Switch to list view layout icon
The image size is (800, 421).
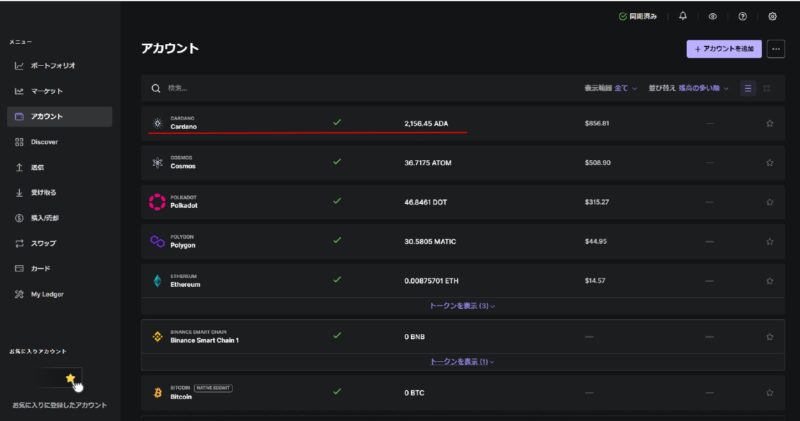(x=748, y=88)
